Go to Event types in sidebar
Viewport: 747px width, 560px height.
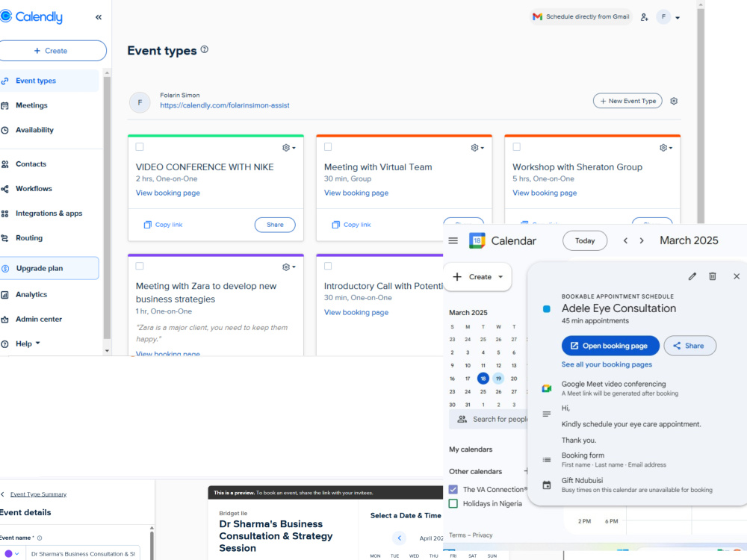tap(49, 81)
